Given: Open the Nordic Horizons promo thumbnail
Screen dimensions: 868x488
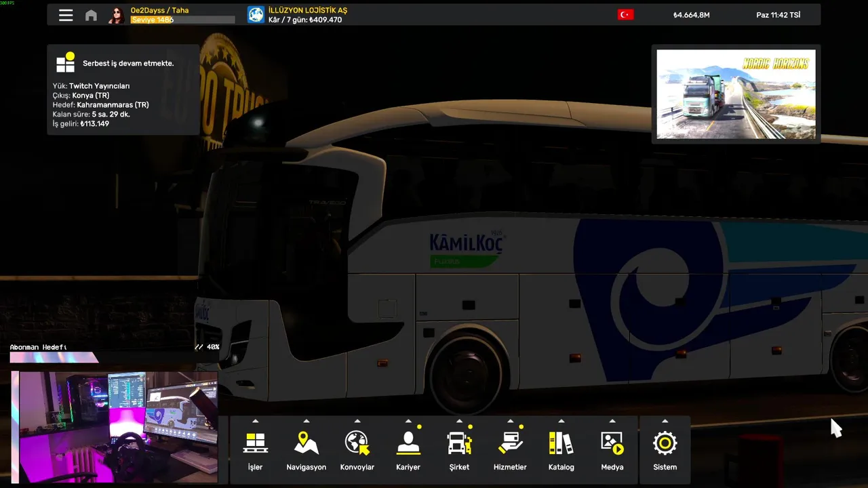Looking at the screenshot, I should tap(736, 94).
